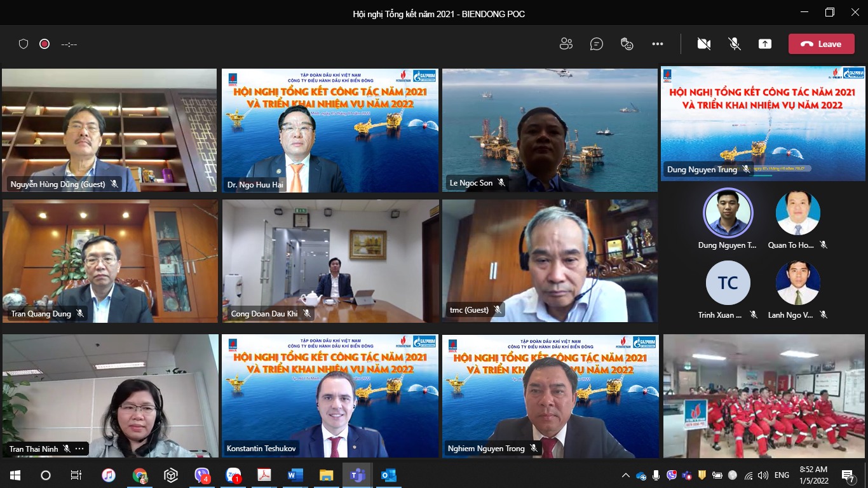Select Dr. Ngo Huu Hai video tile
Screen dimensions: 868x488
tap(330, 130)
